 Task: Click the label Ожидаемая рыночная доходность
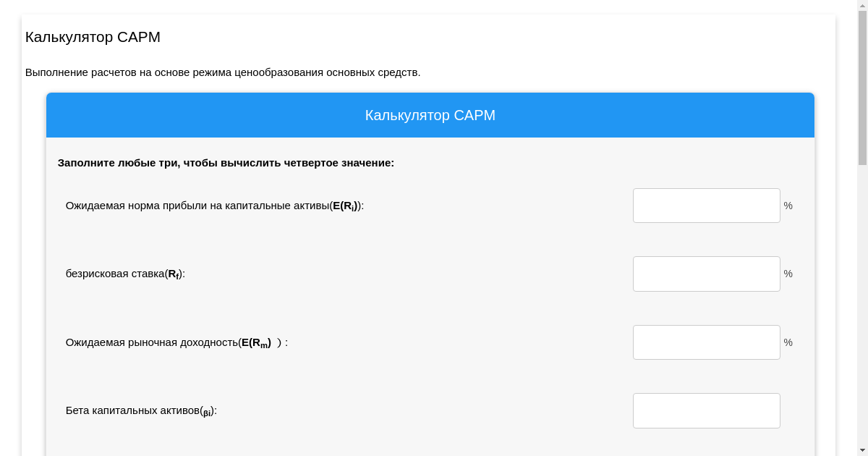click(176, 342)
